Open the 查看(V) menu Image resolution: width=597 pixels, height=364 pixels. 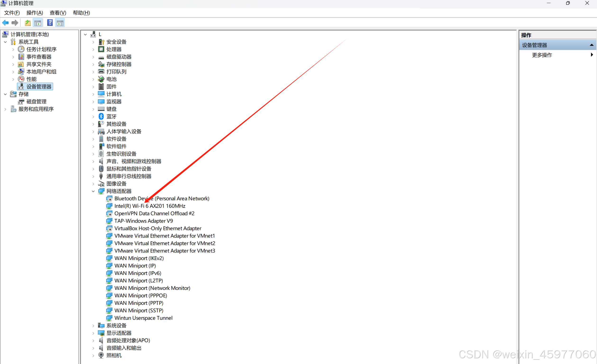coord(58,13)
